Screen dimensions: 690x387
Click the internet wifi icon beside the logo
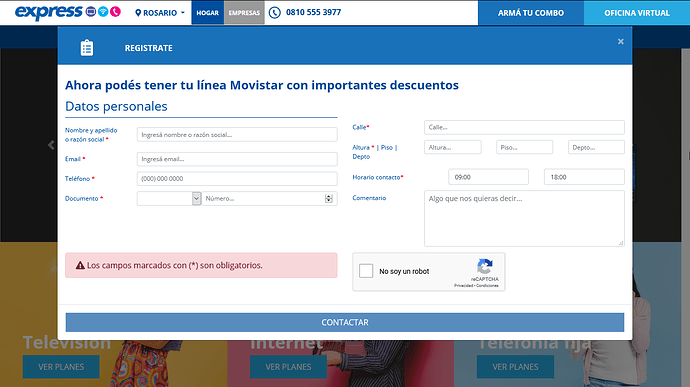[103, 11]
